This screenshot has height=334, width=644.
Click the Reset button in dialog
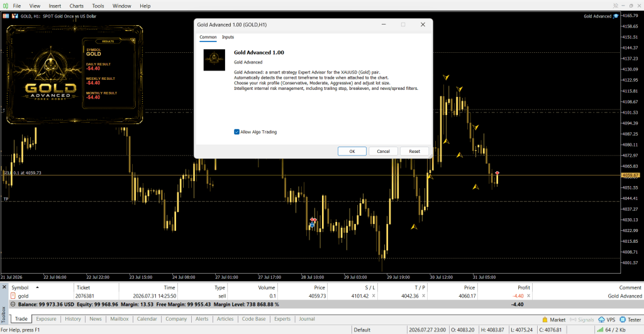click(x=414, y=151)
